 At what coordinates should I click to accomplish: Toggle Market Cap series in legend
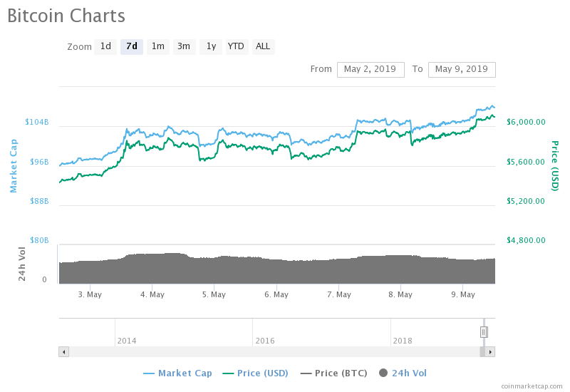[x=177, y=373]
